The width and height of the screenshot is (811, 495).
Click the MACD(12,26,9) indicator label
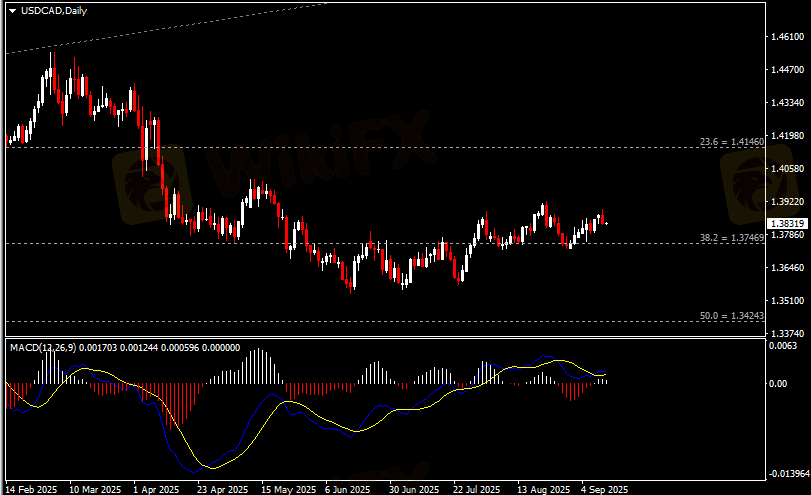tap(43, 348)
